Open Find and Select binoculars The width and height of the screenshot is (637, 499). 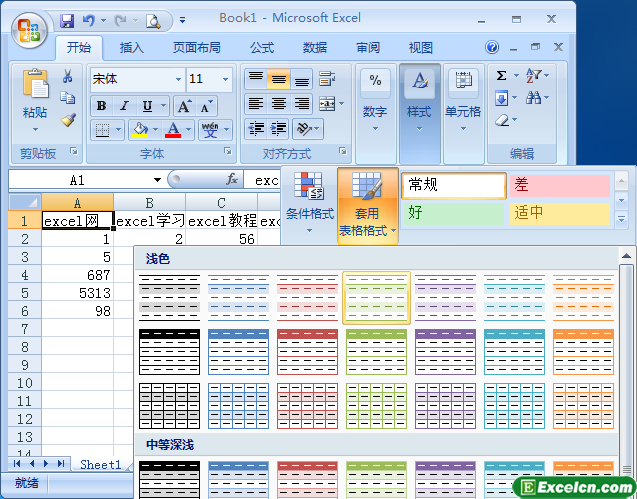533,98
